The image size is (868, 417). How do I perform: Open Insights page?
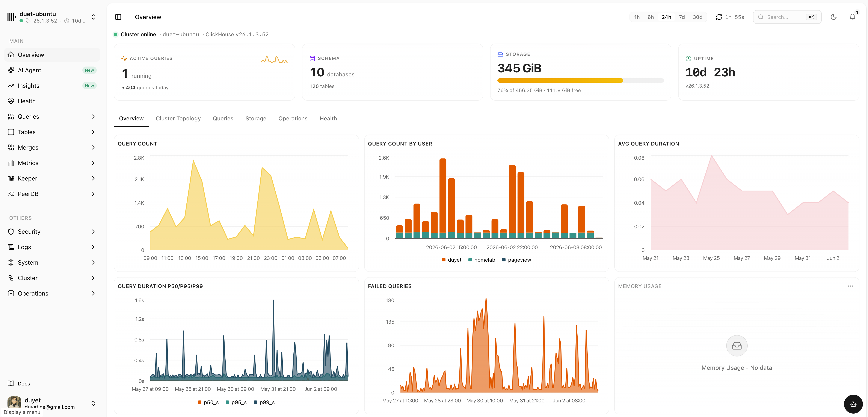[x=52, y=86]
